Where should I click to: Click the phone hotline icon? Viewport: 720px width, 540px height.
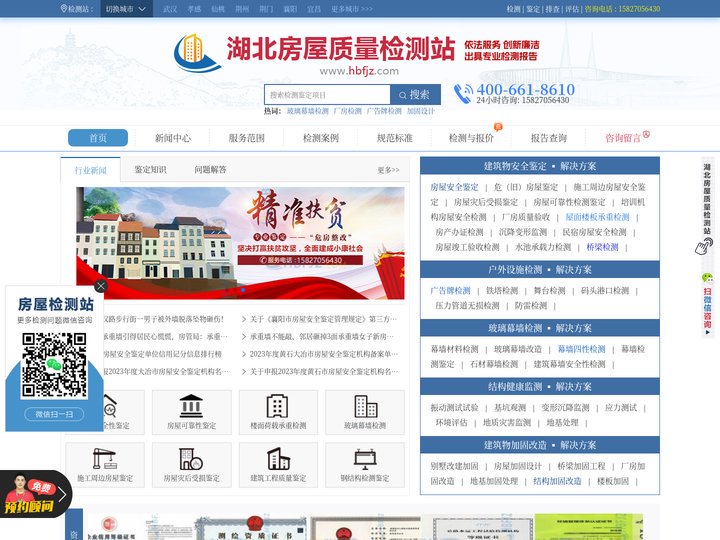coord(463,93)
